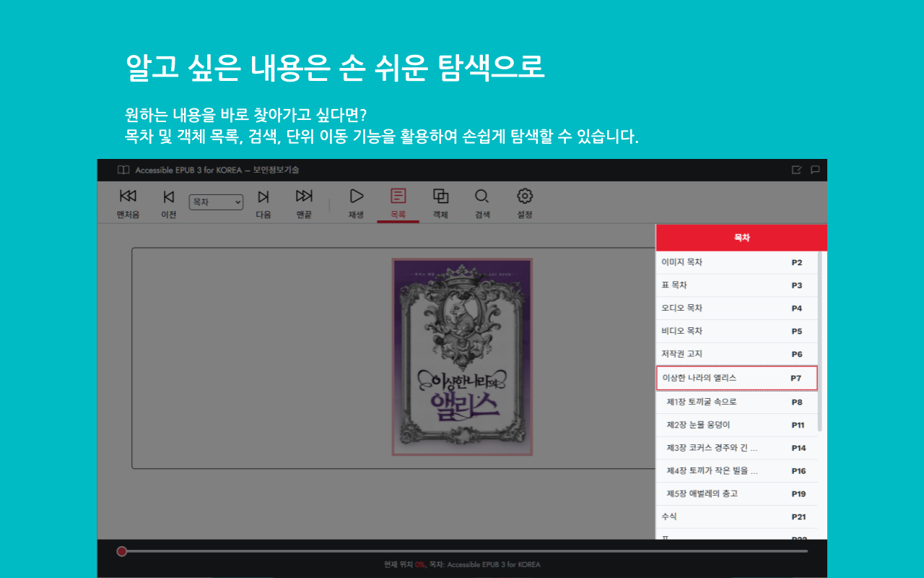Open the 이미지 목차 entry
Viewport: 924px width, 578px height.
click(x=736, y=262)
